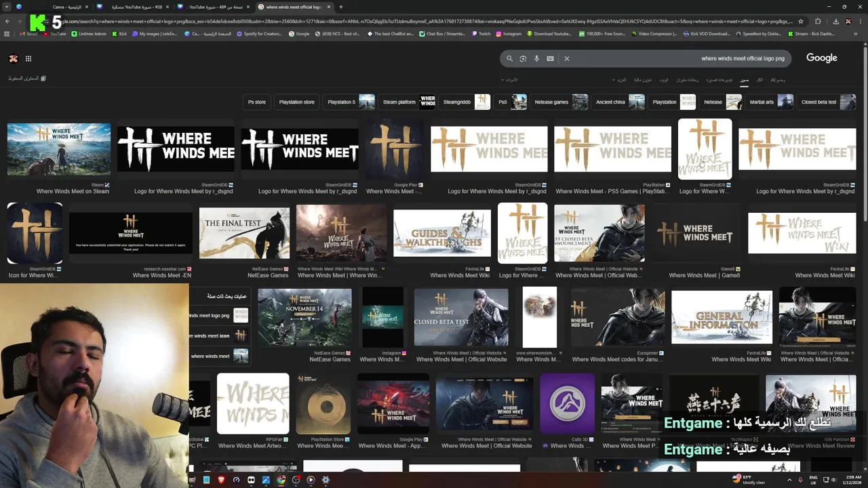Switch to the YouTube #38 browser tab
Viewport: 868px width, 488px height.
tap(134, 7)
